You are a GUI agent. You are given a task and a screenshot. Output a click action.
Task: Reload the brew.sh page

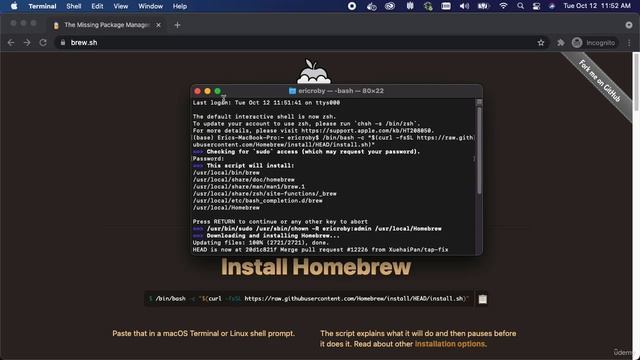click(x=43, y=42)
